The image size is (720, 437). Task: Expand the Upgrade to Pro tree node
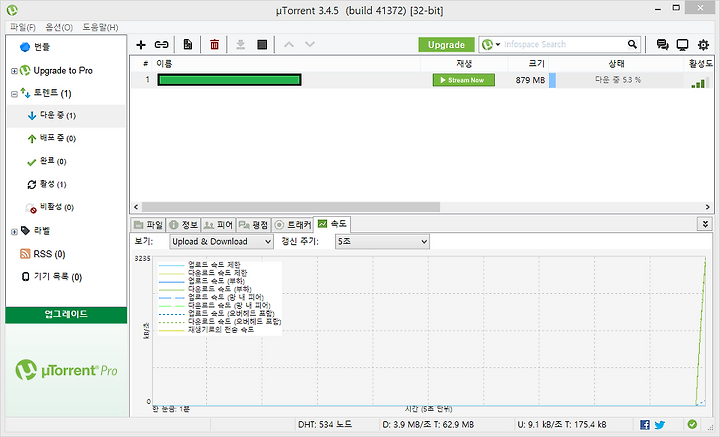click(x=14, y=71)
